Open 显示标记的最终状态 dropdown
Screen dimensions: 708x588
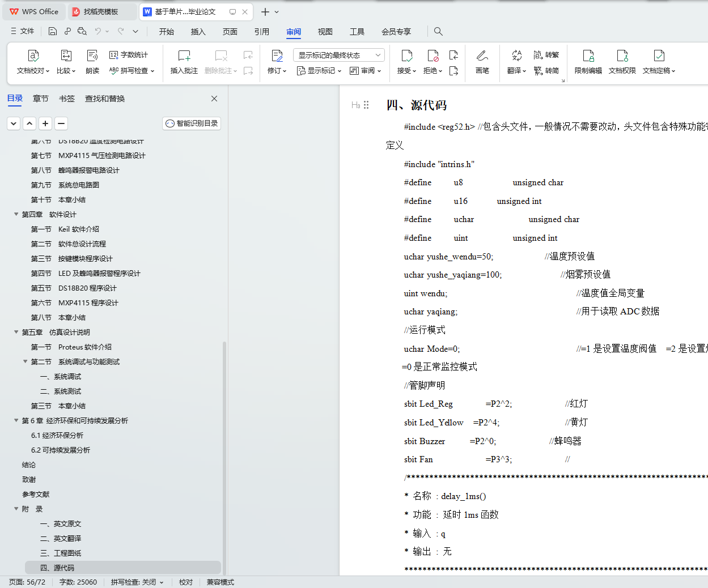[x=339, y=55]
